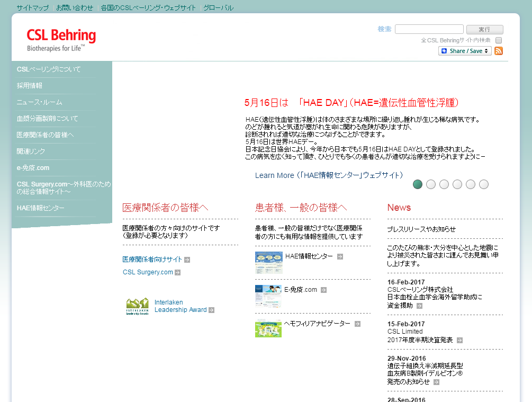
Task: Open 関連リンク sidebar menu item
Action: point(31,151)
